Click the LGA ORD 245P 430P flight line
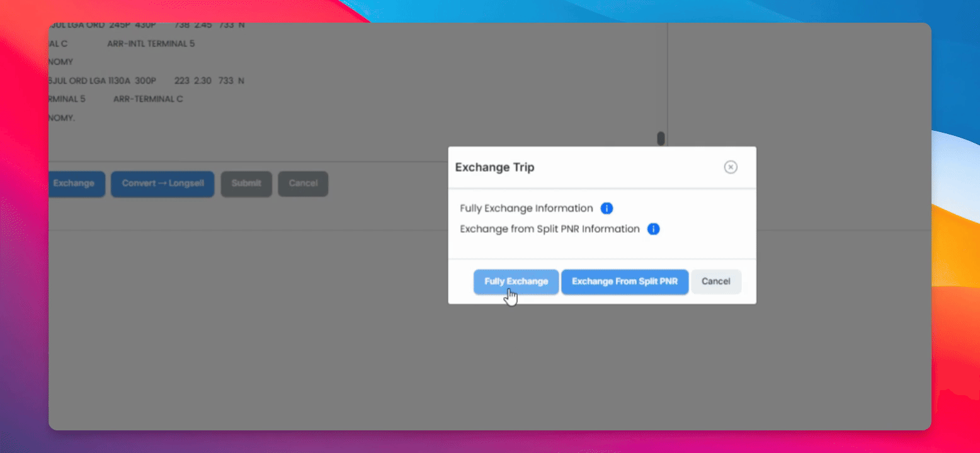The width and height of the screenshot is (980, 453). 147,26
